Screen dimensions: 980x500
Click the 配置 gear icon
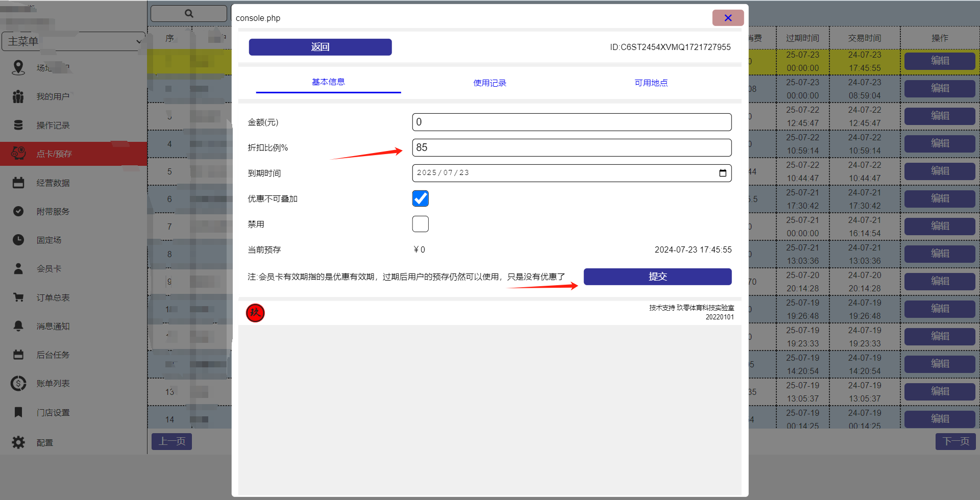click(18, 442)
